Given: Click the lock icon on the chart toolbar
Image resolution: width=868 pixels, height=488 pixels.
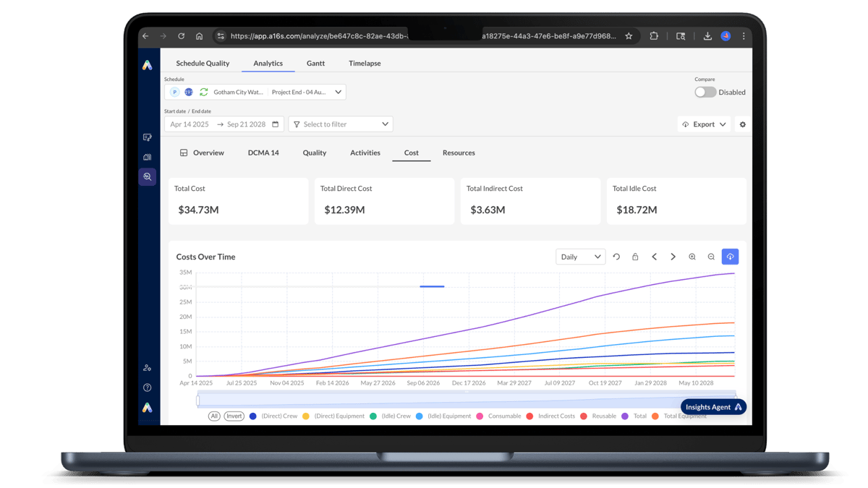Looking at the screenshot, I should [x=635, y=257].
